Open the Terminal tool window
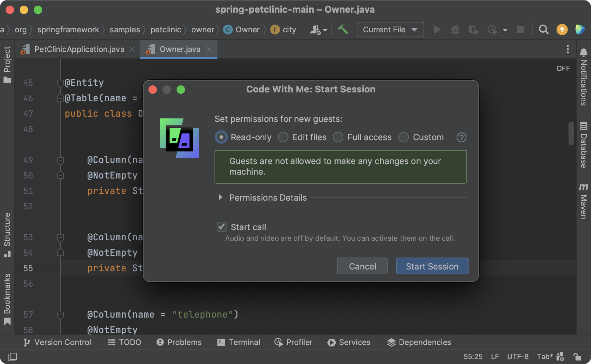Viewport: 591px width, 364px height. 239,342
